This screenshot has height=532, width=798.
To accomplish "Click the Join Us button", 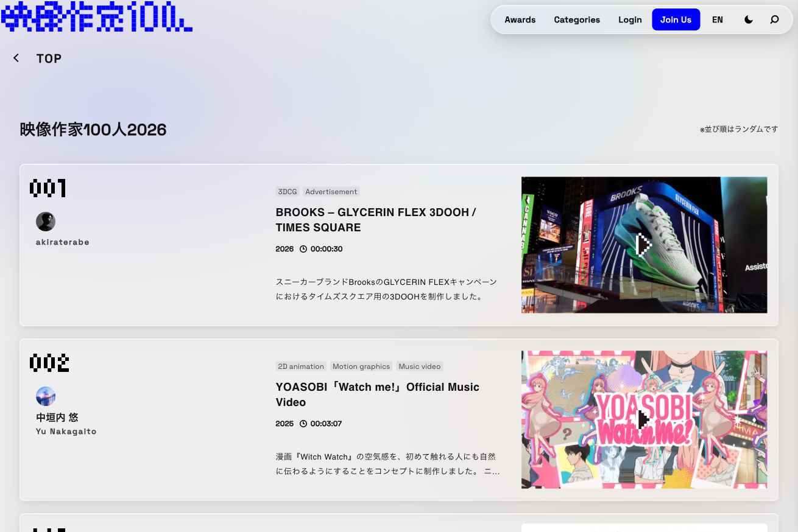I will [x=676, y=19].
